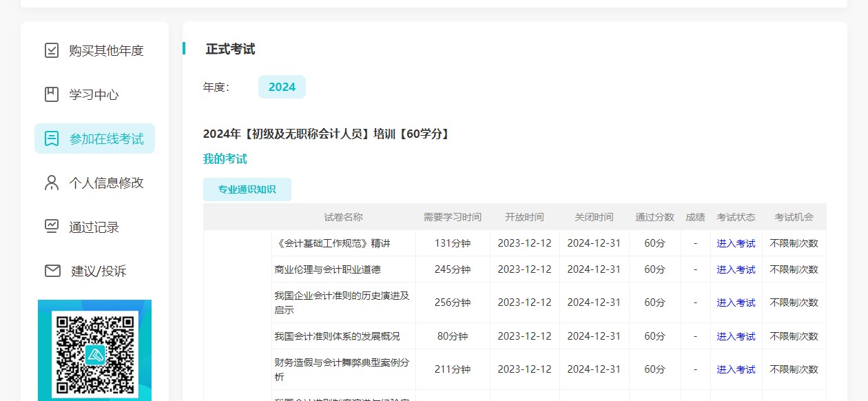Open 个人信息修改 in the sidebar
The width and height of the screenshot is (868, 401).
[106, 183]
